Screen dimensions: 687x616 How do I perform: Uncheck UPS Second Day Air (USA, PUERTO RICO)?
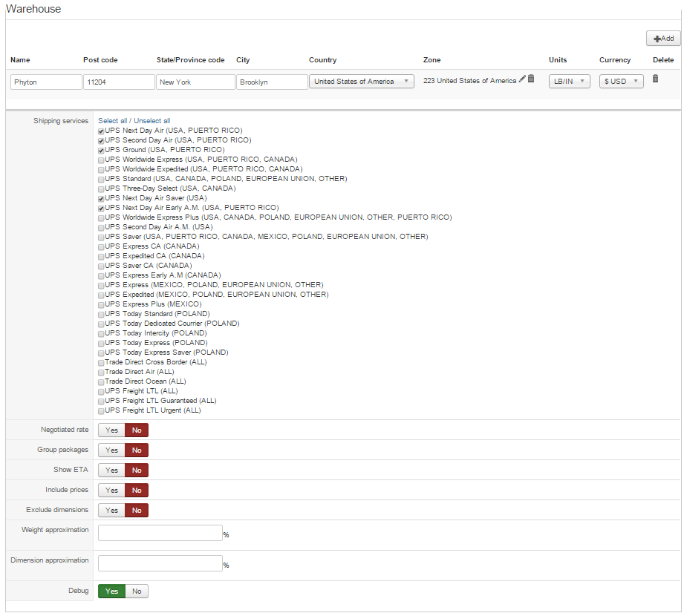101,141
